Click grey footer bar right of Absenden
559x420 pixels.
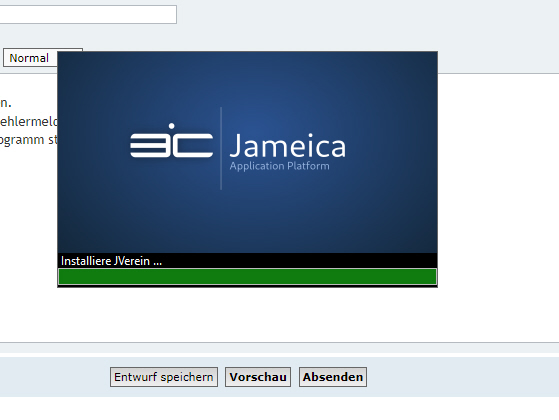tap(463, 377)
